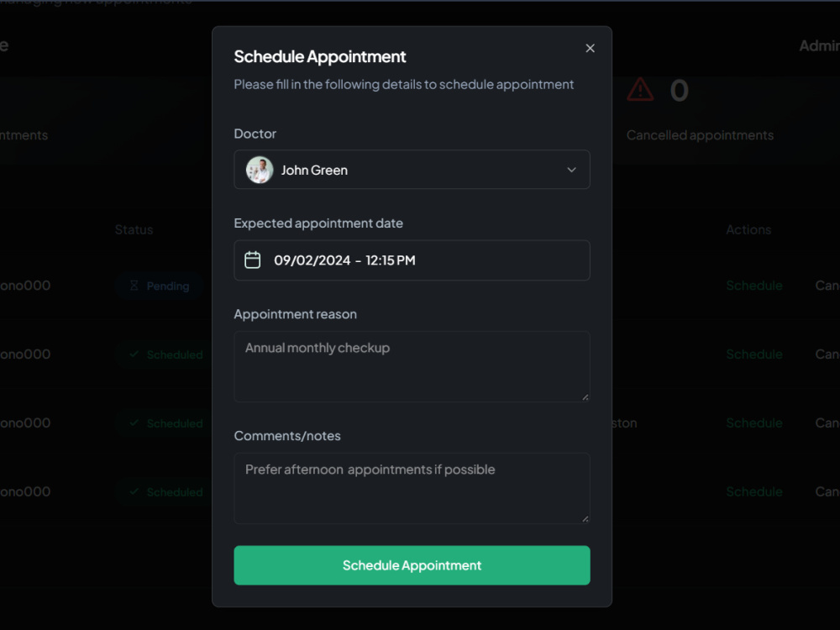Click the calendar icon in the date field
Screen dimensions: 840x630
[x=252, y=260]
